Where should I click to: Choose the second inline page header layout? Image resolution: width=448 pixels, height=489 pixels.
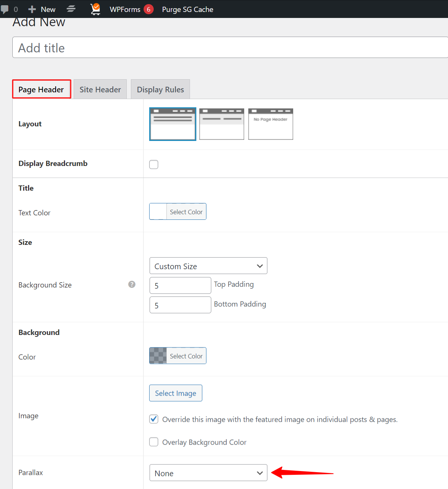click(x=222, y=124)
